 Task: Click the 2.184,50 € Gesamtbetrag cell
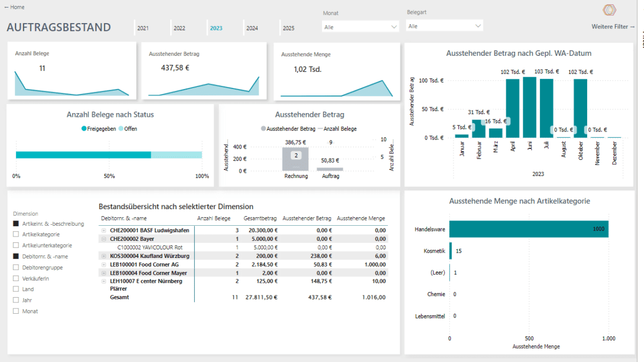click(264, 264)
